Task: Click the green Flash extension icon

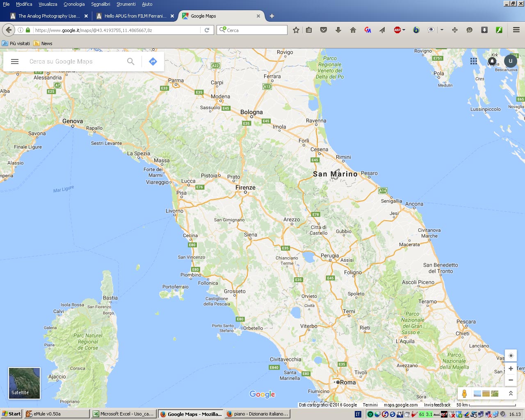Action: point(499,30)
